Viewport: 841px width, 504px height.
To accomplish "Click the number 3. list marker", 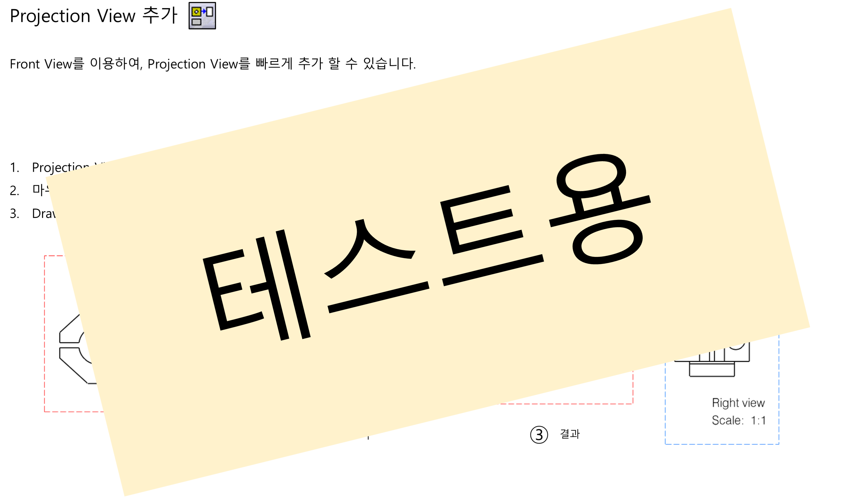I will tap(14, 214).
